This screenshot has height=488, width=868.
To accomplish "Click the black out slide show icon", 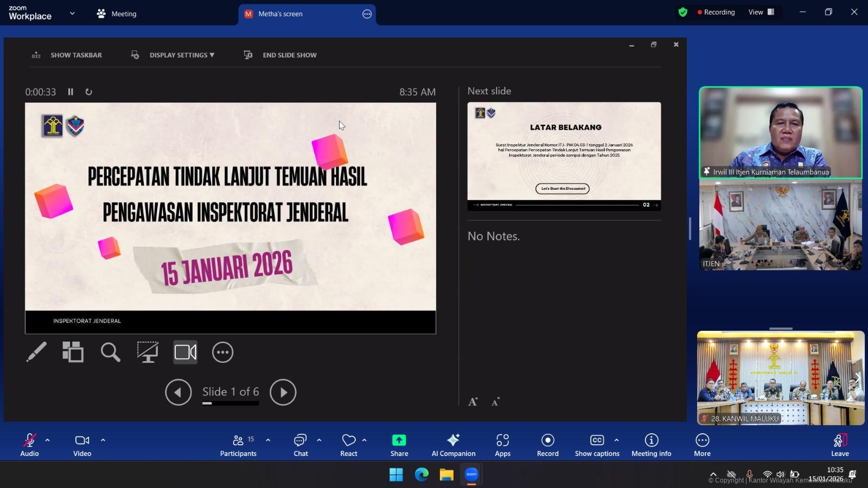I will [x=147, y=352].
